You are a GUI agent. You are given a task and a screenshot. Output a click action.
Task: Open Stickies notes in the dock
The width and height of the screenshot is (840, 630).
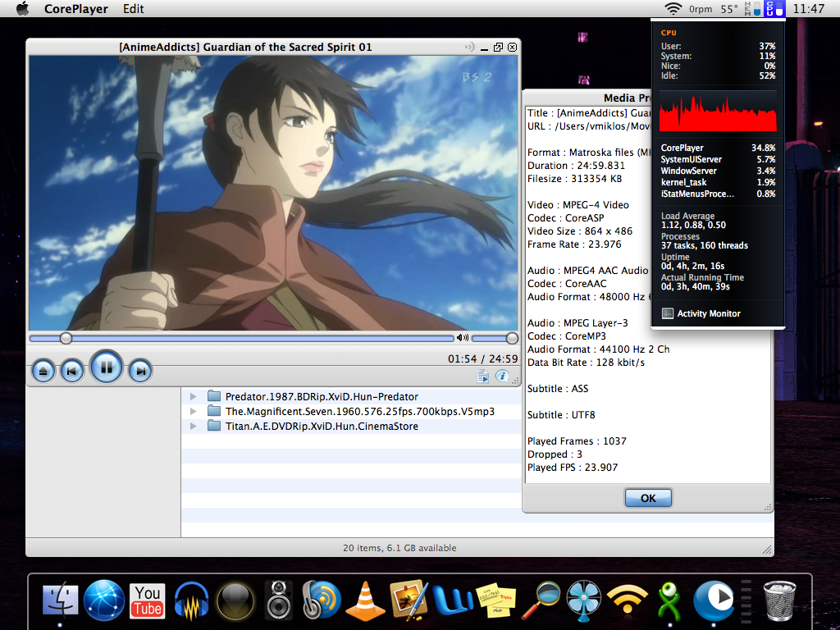point(495,600)
